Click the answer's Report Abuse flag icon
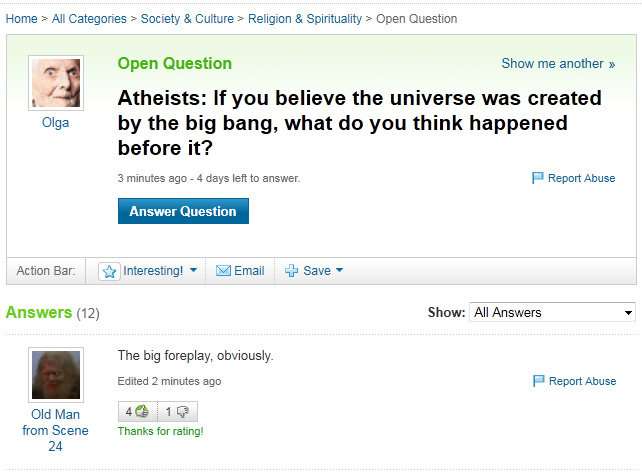This screenshot has width=642, height=472. (538, 381)
